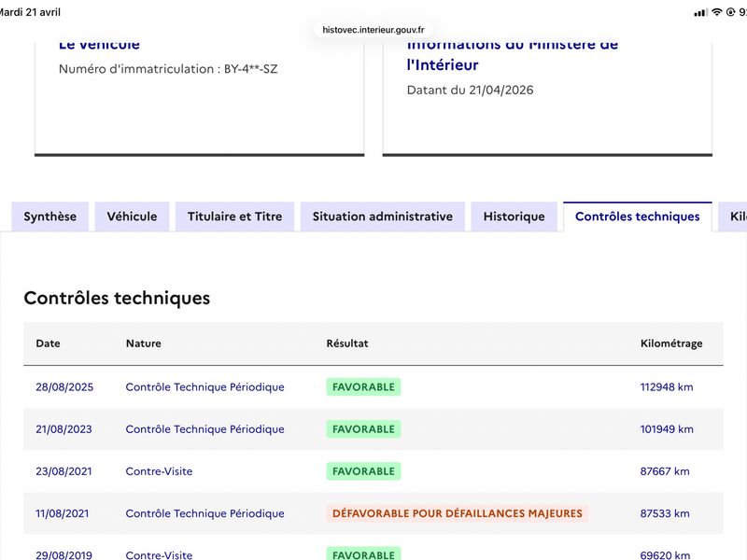Go to the Historique tab
747x560 pixels.
(x=514, y=217)
